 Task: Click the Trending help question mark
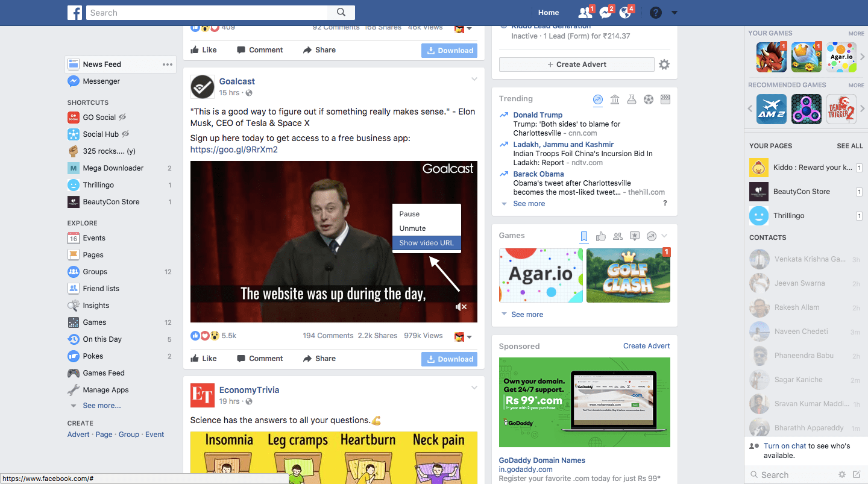point(665,203)
